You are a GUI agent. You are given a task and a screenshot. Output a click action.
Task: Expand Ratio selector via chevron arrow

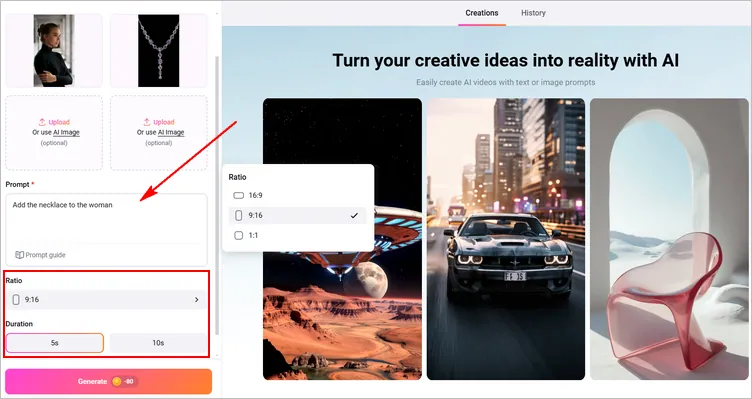197,300
